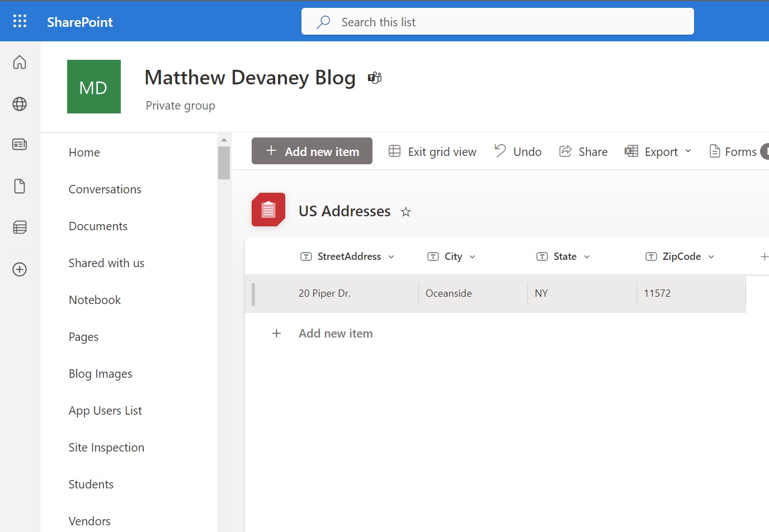Click the MD site logo tile
This screenshot has width=769, height=532.
[94, 87]
